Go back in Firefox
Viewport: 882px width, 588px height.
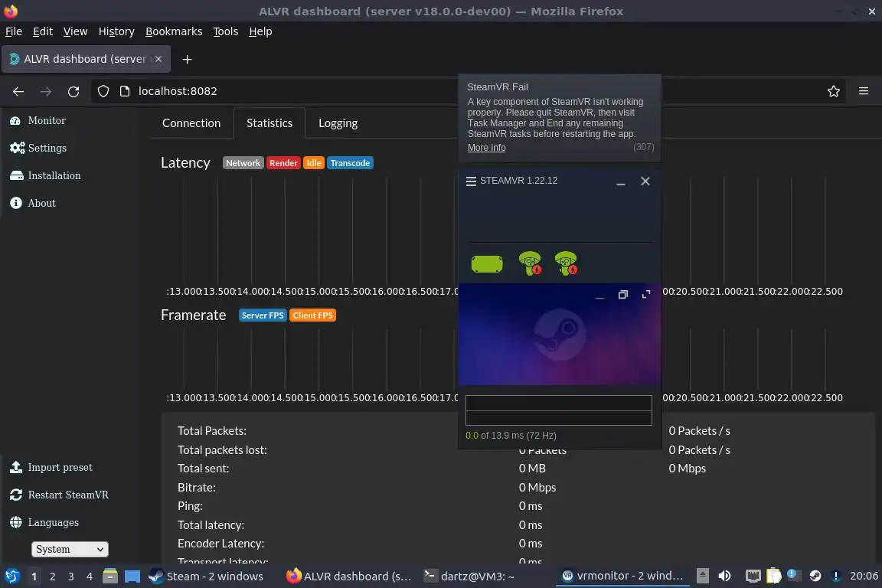pos(18,92)
